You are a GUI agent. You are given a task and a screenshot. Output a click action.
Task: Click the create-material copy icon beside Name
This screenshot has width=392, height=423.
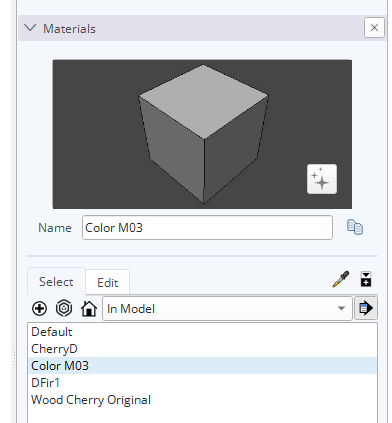click(x=355, y=227)
